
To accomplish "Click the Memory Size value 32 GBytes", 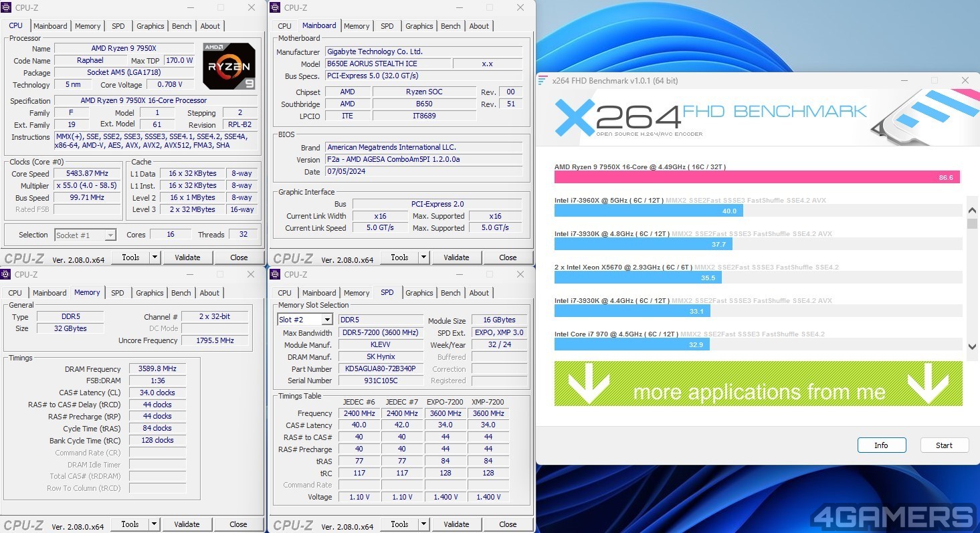I will pos(70,329).
